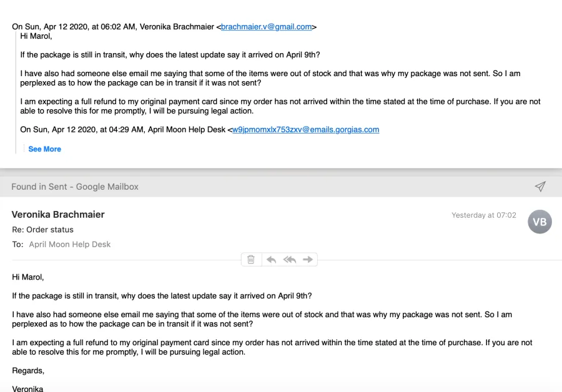Click the trash delete icon in message toolbar
This screenshot has height=392, width=562.
[x=251, y=260]
